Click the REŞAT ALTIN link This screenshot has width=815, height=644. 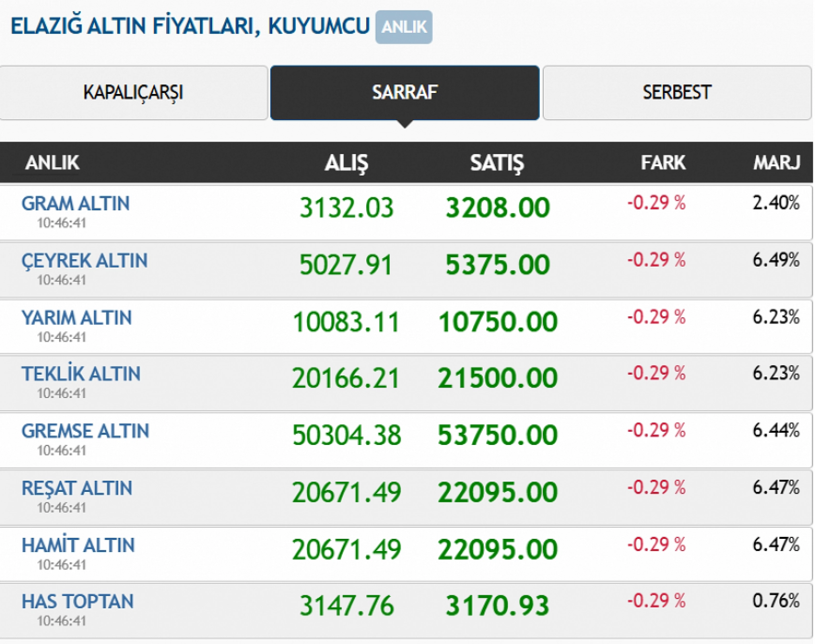(77, 488)
